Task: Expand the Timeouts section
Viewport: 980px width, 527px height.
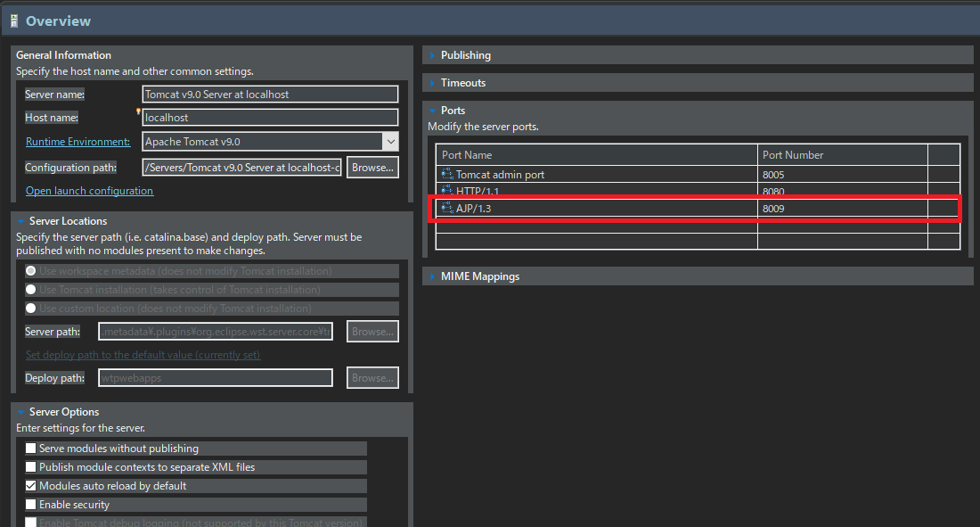Action: 432,83
